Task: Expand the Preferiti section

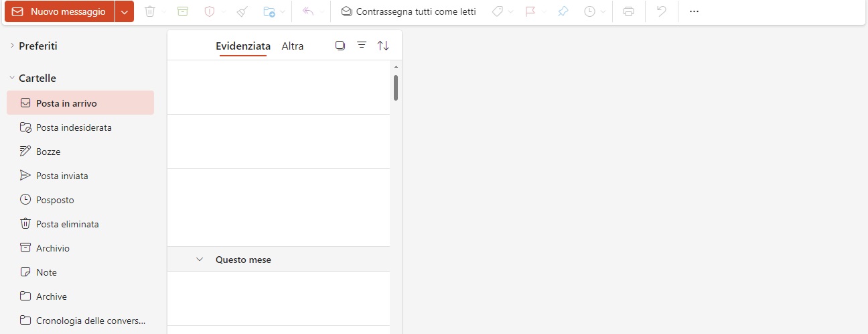Action: (x=12, y=46)
